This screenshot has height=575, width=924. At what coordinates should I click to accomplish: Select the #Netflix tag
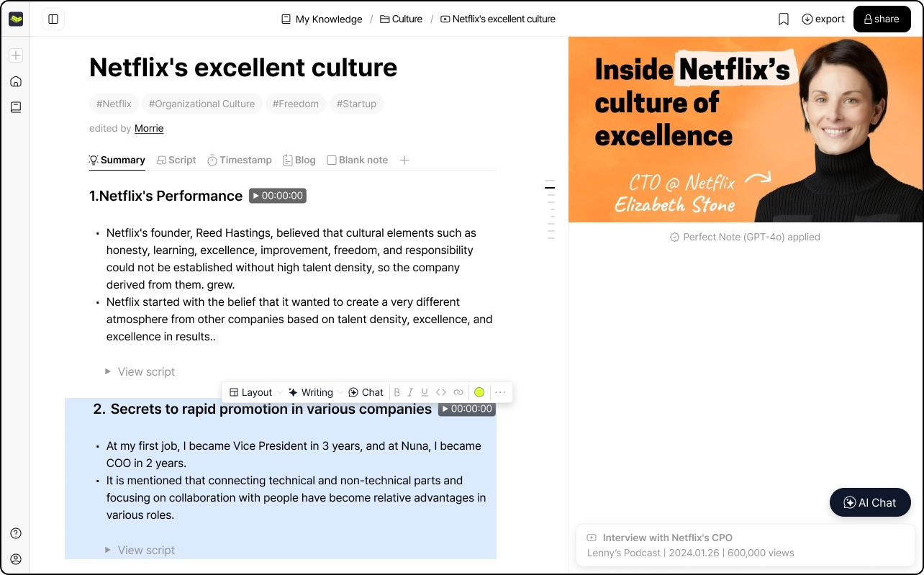coord(114,104)
